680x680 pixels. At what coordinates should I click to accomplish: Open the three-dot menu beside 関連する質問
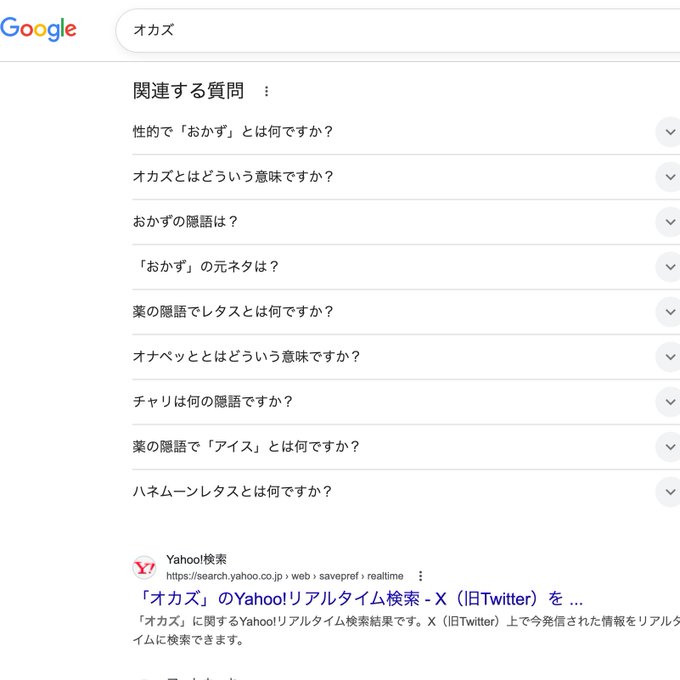tap(266, 91)
